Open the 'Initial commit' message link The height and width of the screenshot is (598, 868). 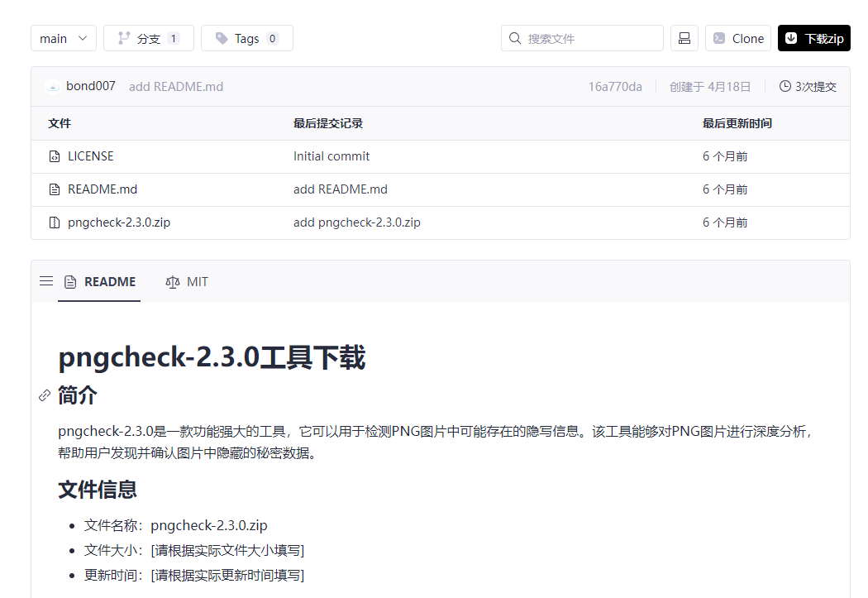click(331, 156)
